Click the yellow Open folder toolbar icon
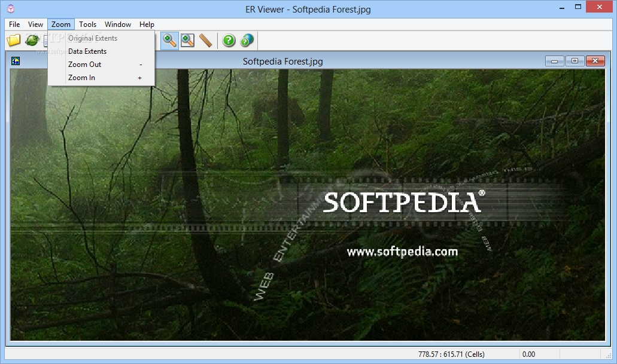This screenshot has width=617, height=364. coord(13,40)
